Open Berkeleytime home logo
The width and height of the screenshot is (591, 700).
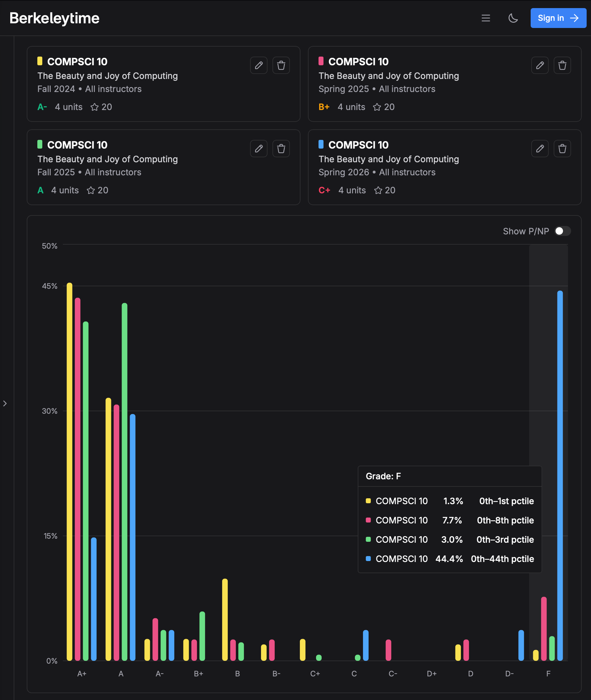click(54, 18)
